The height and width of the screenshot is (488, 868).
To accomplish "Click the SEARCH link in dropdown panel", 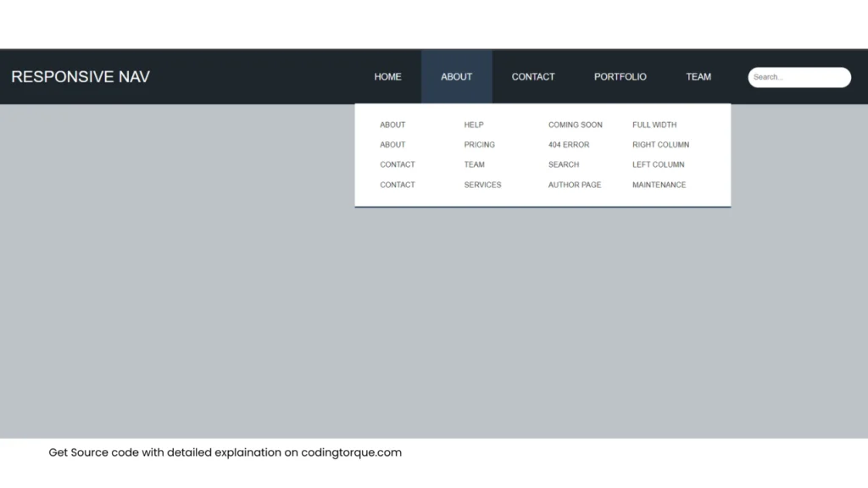I will click(564, 165).
